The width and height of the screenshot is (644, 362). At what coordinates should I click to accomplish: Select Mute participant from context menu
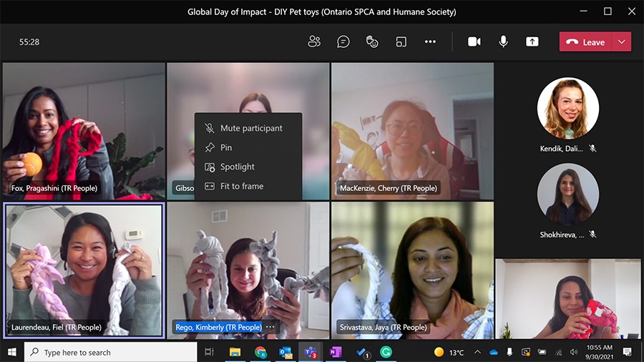(x=250, y=128)
